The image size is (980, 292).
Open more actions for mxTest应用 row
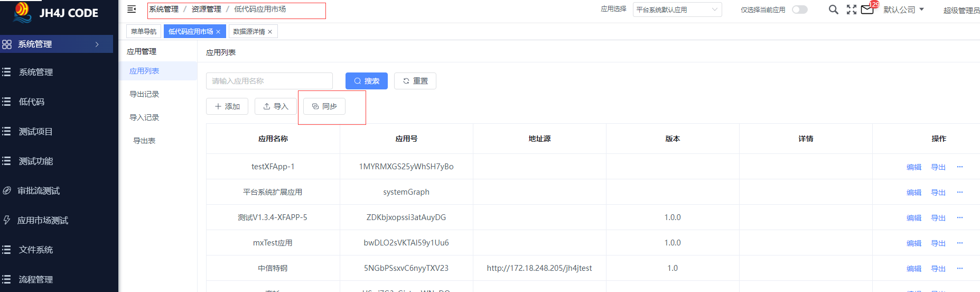click(960, 243)
